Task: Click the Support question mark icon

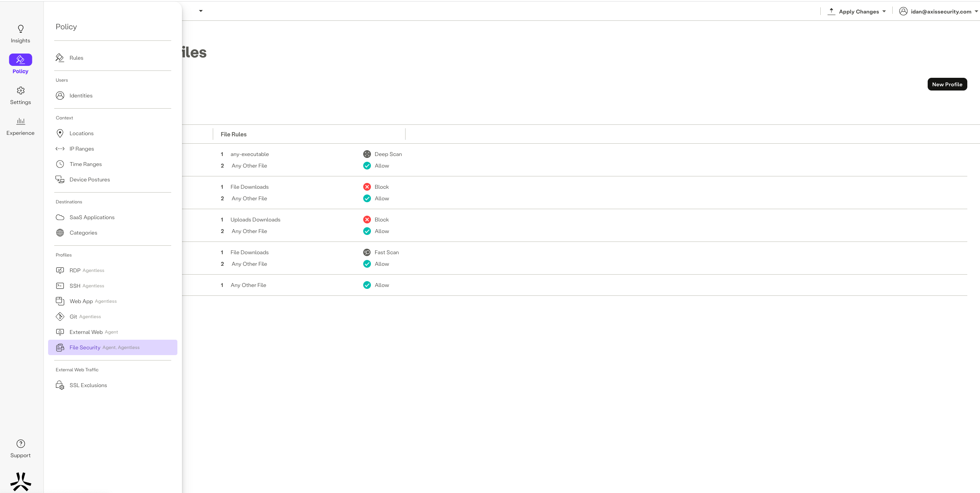Action: tap(20, 444)
